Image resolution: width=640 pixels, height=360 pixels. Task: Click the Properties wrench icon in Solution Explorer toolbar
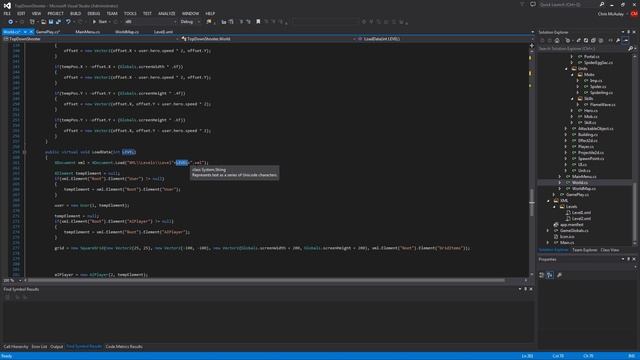(618, 40)
